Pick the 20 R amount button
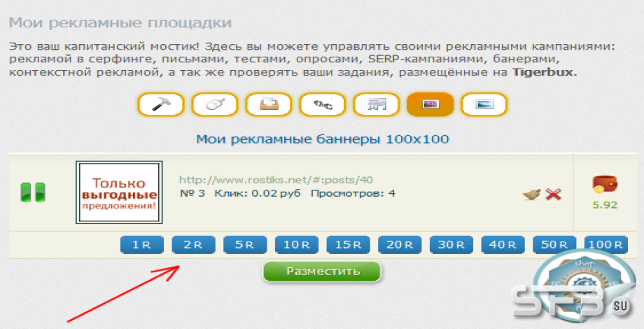 [x=400, y=245]
